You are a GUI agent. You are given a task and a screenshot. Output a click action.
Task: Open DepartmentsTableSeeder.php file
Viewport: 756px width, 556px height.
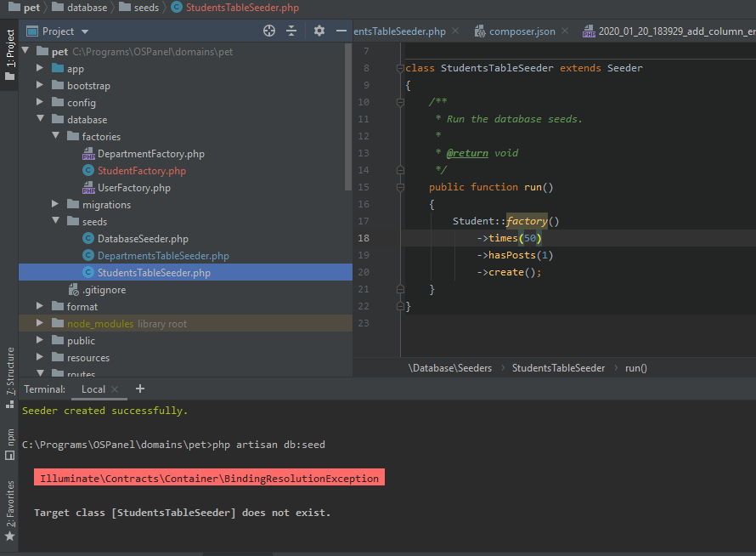click(163, 256)
